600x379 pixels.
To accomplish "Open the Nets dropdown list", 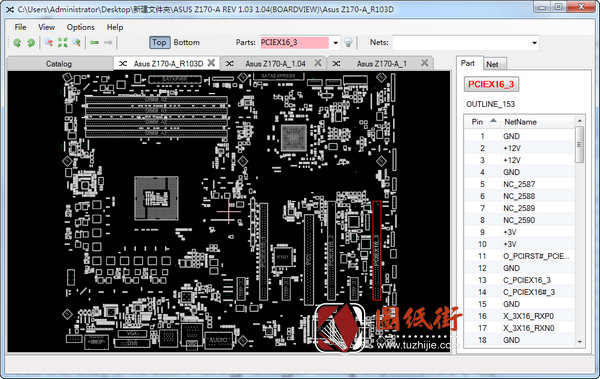I will click(x=535, y=43).
